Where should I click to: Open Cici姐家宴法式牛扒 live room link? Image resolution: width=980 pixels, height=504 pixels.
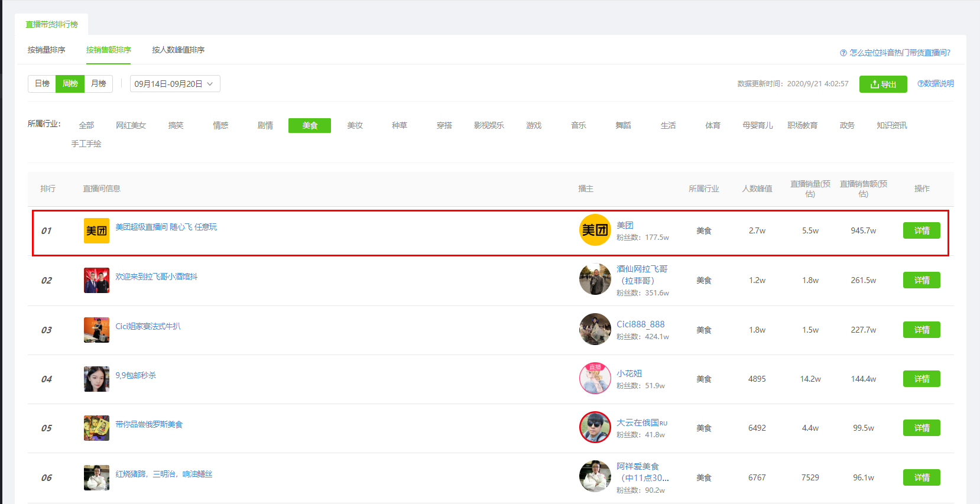(148, 326)
